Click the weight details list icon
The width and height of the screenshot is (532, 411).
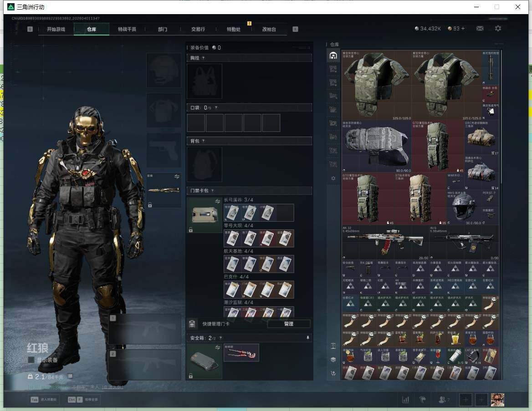[x=70, y=376]
